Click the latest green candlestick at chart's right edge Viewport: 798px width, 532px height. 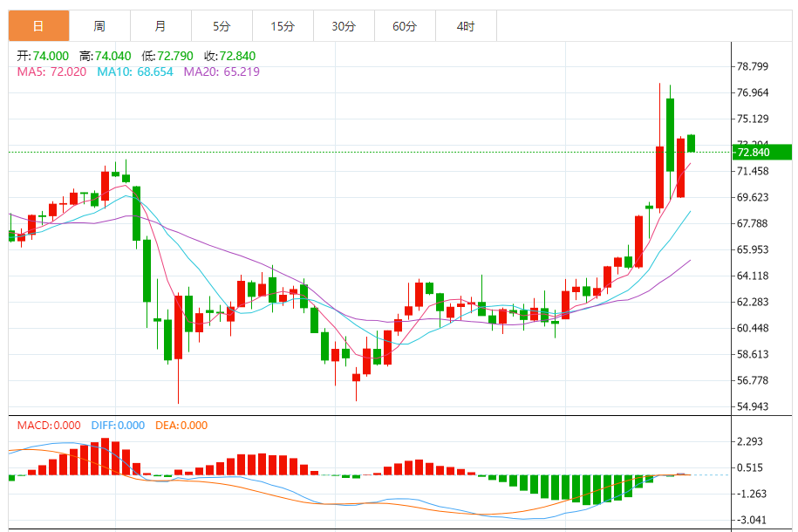coord(691,144)
